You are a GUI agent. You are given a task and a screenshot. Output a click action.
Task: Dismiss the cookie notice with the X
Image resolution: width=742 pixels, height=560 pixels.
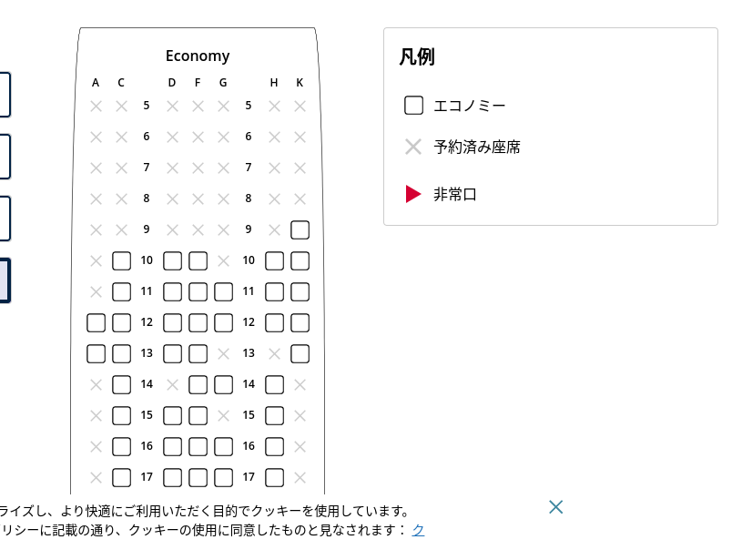[555, 506]
